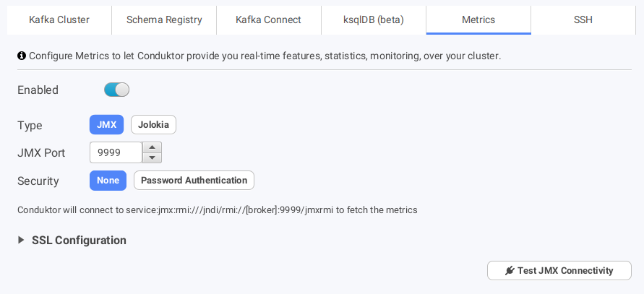Switch to the SSH tab
644x294 pixels.
(583, 20)
